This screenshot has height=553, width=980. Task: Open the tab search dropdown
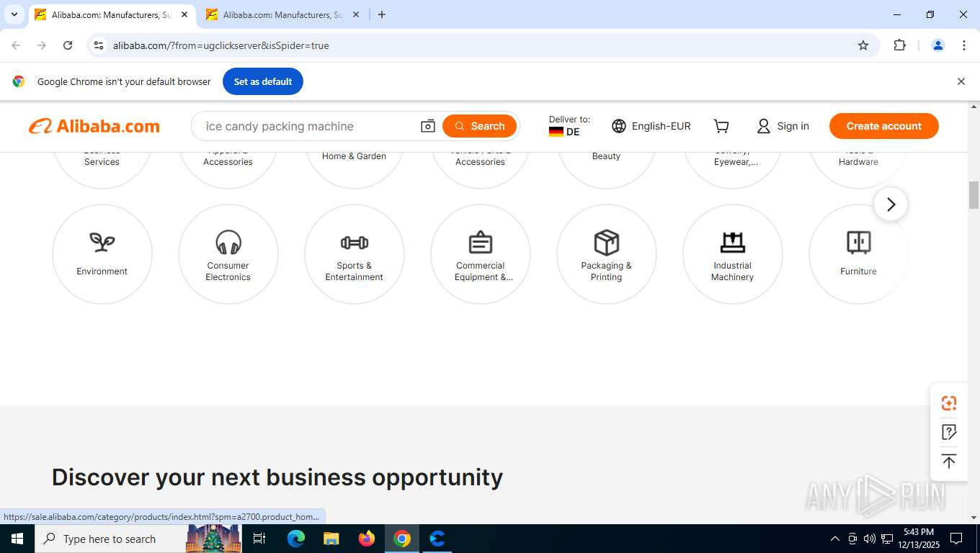click(x=14, y=14)
